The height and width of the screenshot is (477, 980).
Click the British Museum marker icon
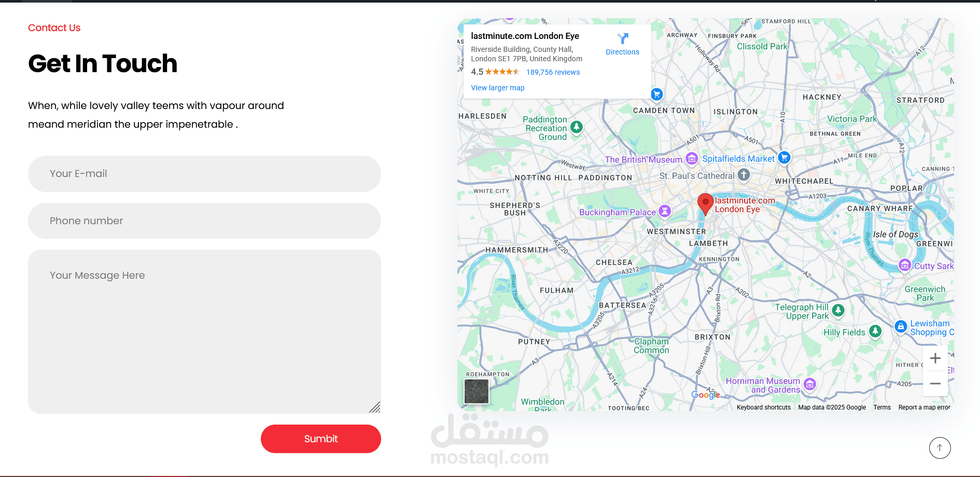692,158
